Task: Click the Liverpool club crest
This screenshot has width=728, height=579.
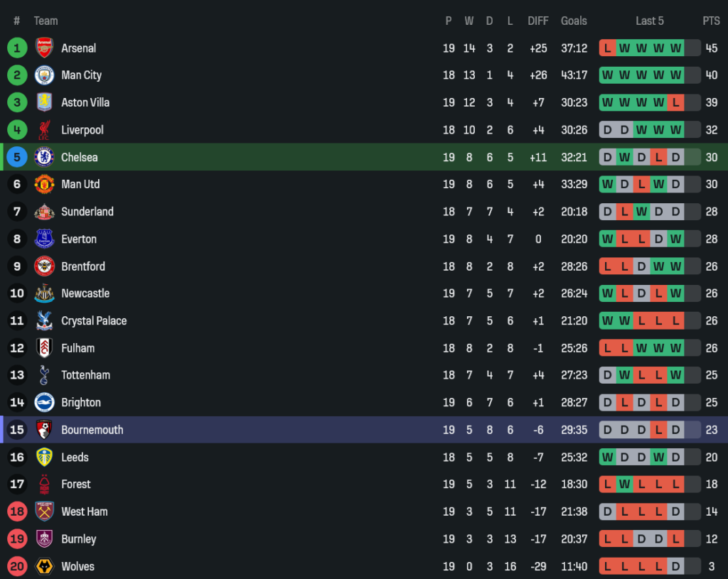Action: (44, 130)
